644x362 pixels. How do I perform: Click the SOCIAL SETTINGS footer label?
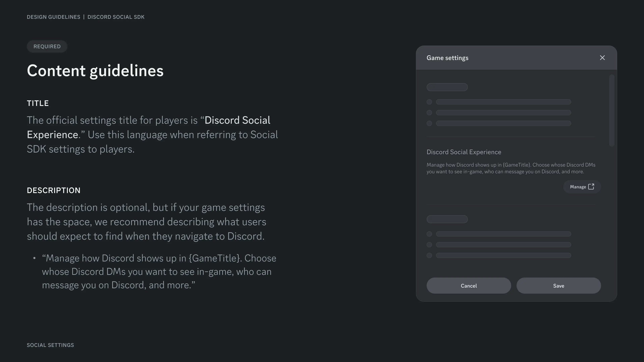pos(50,345)
